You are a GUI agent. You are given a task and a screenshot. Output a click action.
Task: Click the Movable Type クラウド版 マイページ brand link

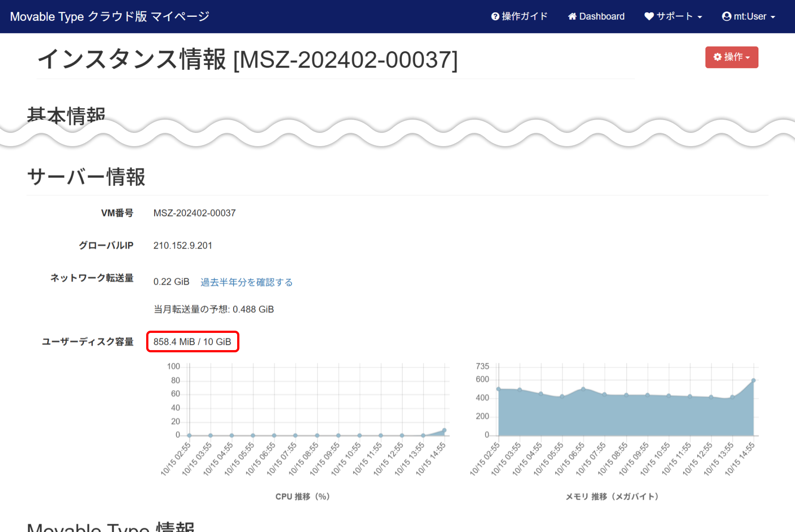pos(110,16)
